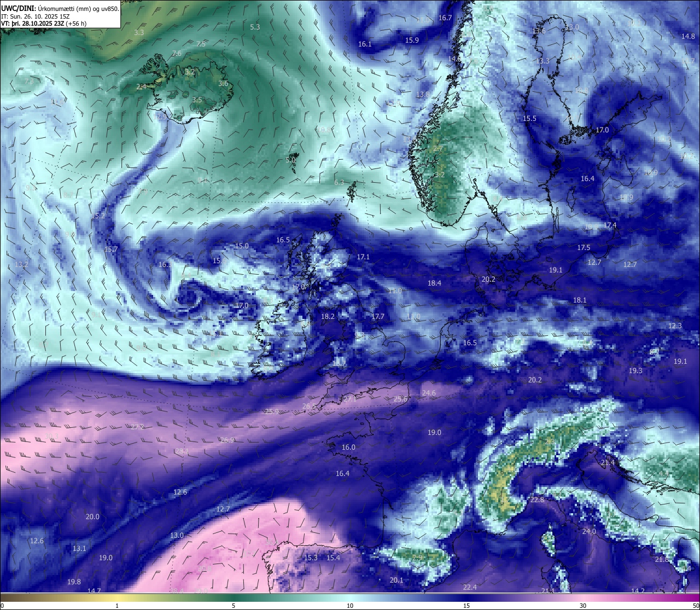Click the 2.4 value on western Iceland
700x610 pixels.
point(141,86)
